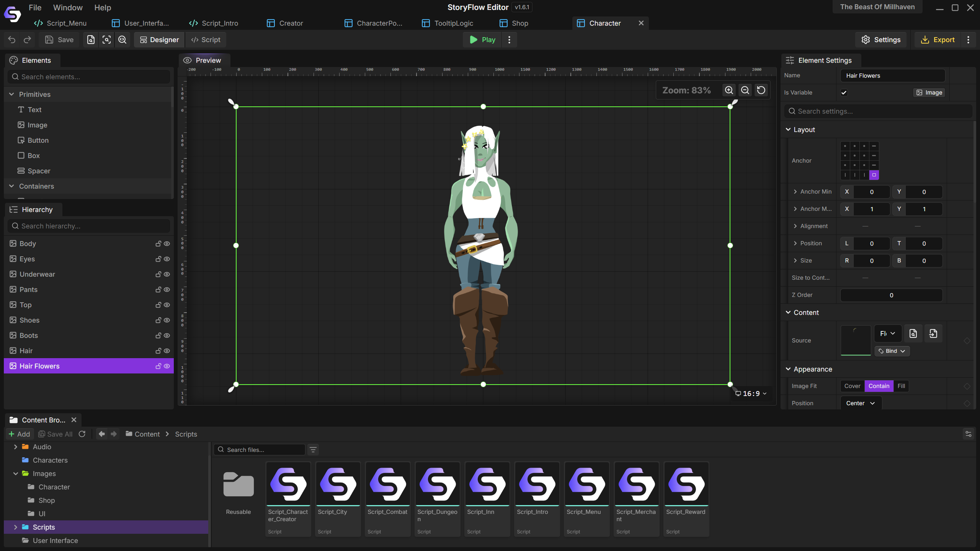Select the Script_City script thumbnail
This screenshot has width=980, height=551.
[x=338, y=484]
